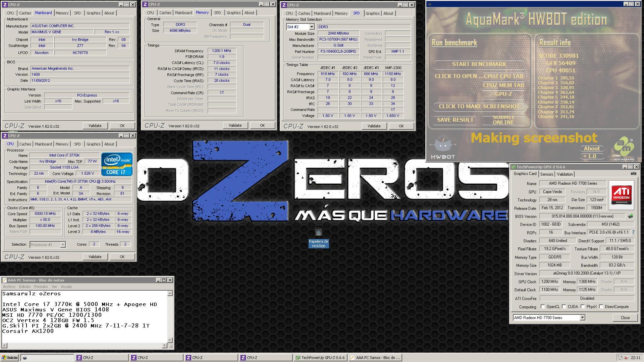This screenshot has height=362, width=644.
Task: Click Validate in the SPD CPU-Z window
Action: tap(374, 126)
